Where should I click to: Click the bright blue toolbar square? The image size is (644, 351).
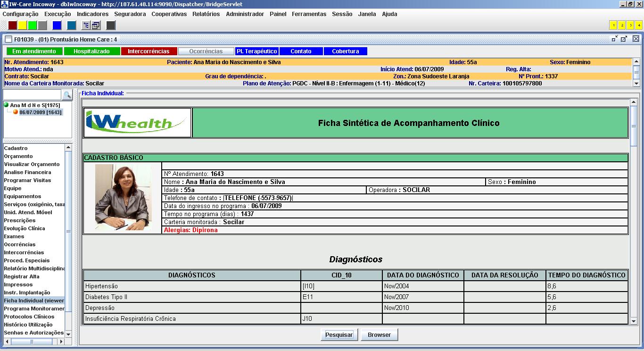pyautogui.click(x=57, y=25)
